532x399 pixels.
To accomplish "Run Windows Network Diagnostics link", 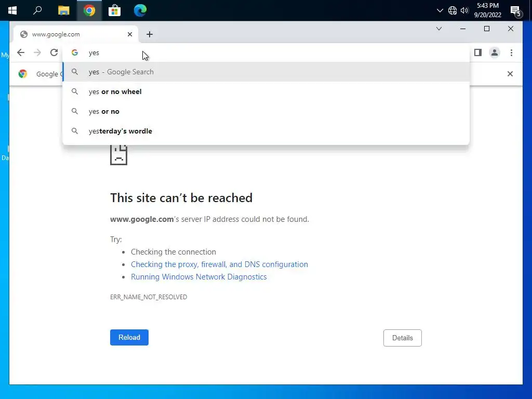I will coord(199,277).
